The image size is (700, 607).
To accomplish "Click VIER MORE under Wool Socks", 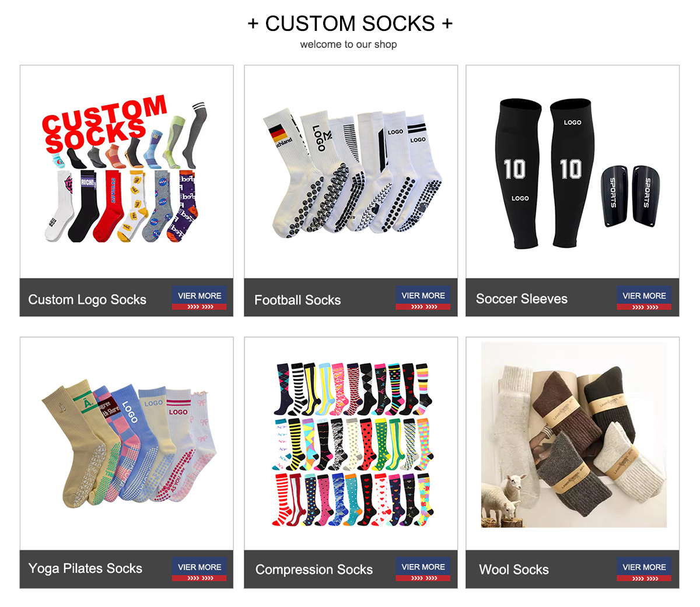I will [644, 570].
